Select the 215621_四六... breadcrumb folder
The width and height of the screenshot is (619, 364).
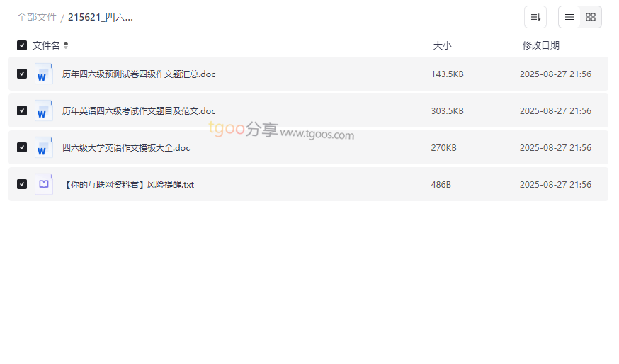point(101,18)
